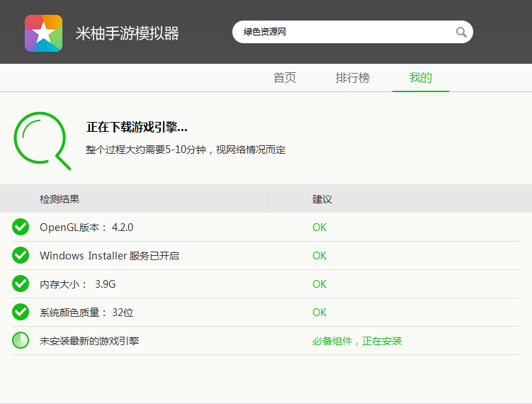Click the 检测结果 column header
Screen dimensions: 532x404
point(60,199)
